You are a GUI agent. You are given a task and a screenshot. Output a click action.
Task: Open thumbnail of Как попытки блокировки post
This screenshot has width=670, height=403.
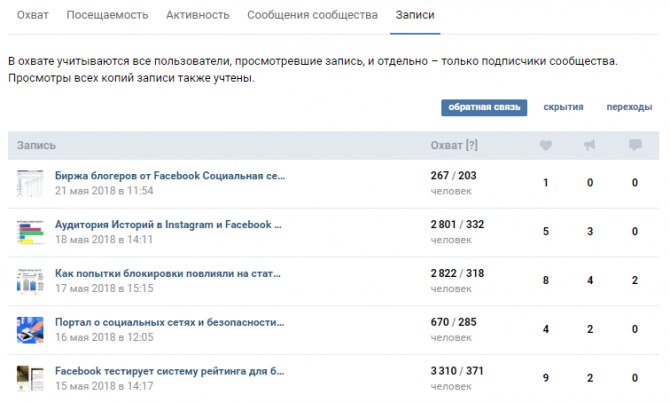click(30, 281)
